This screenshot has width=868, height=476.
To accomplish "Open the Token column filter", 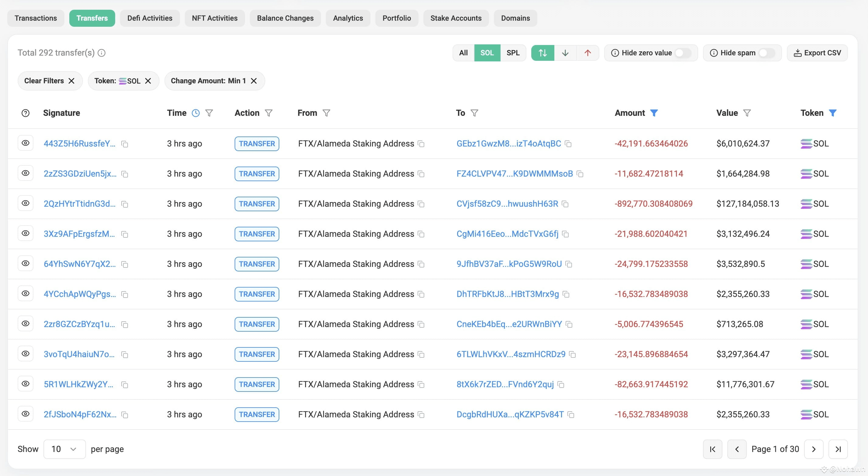I will pos(833,113).
